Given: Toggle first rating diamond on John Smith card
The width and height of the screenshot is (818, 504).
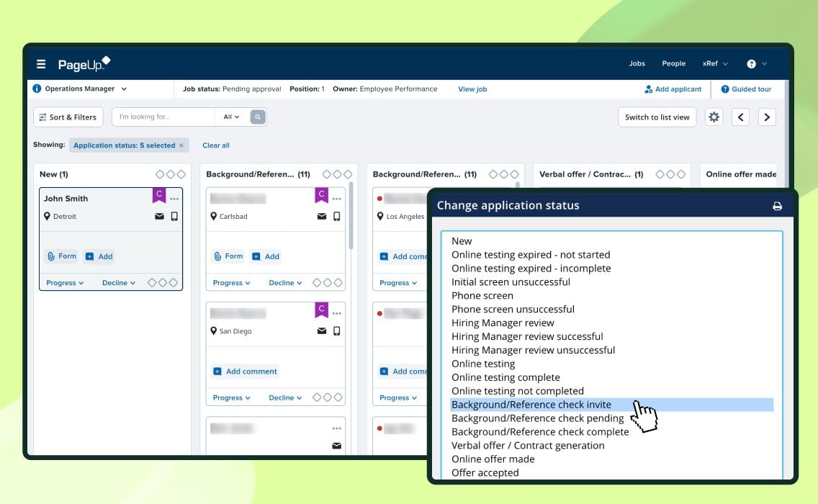Looking at the screenshot, I should pyautogui.click(x=151, y=283).
